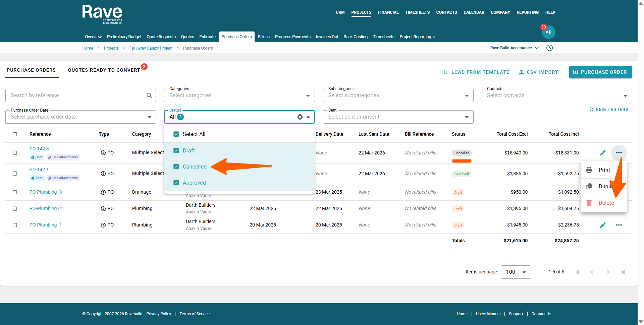Clear the Status filter selection
This screenshot has height=325, width=644.
[300, 117]
